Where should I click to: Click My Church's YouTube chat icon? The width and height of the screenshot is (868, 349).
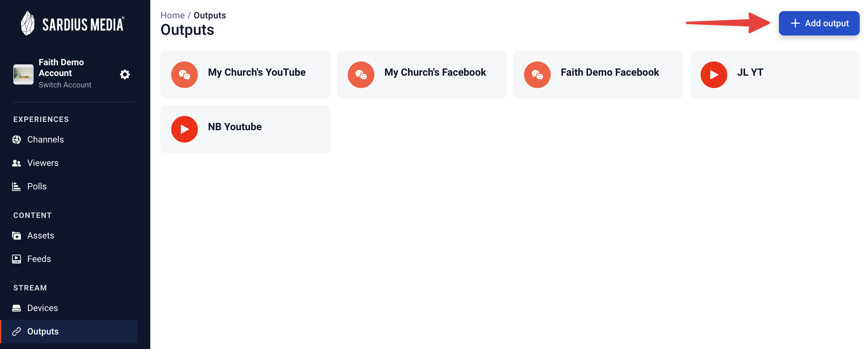[184, 75]
